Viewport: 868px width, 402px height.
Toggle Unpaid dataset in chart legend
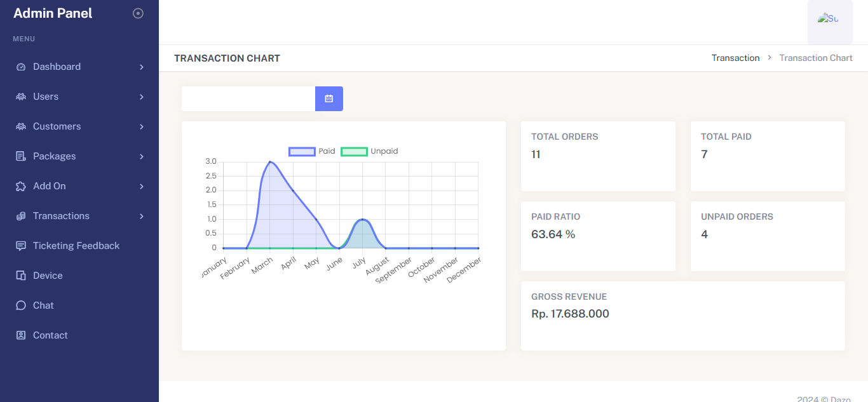(x=370, y=151)
